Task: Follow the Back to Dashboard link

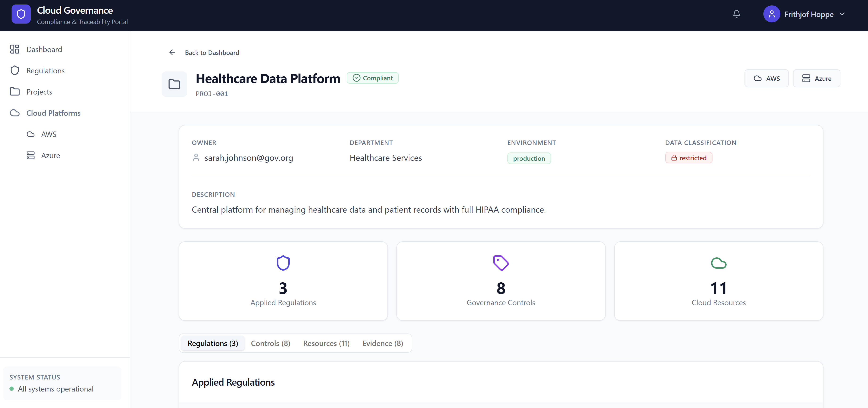Action: [212, 53]
